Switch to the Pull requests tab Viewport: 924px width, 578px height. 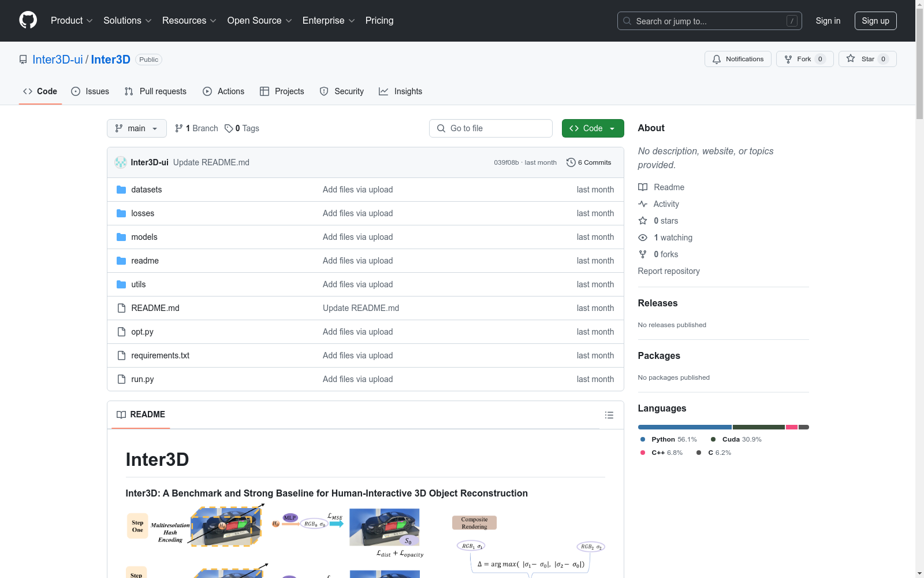coord(156,91)
